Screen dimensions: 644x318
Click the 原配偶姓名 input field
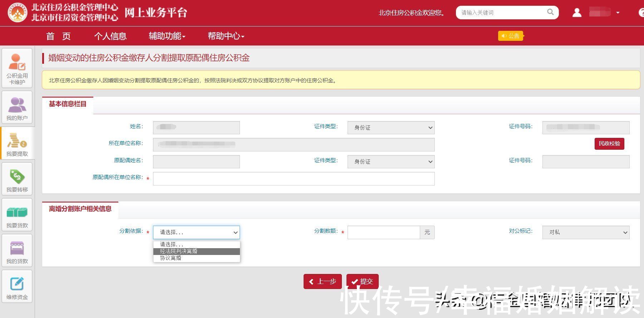(196, 162)
